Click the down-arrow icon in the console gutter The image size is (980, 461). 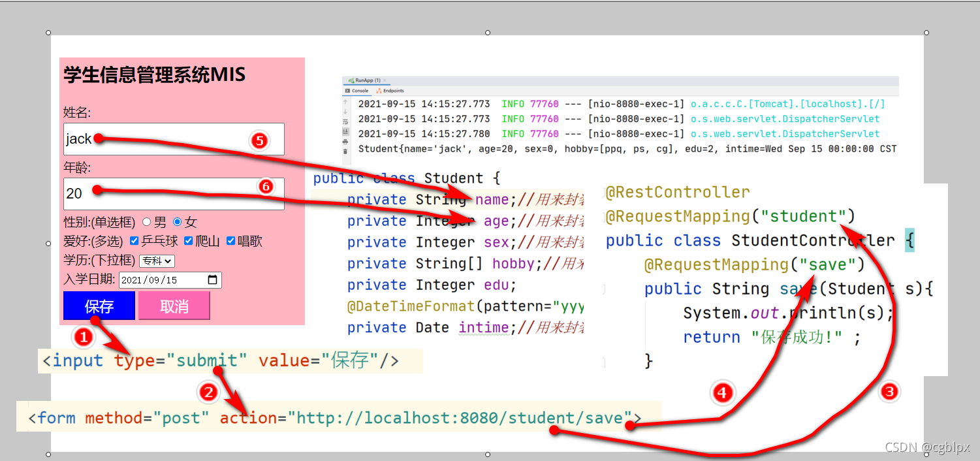coord(345,112)
